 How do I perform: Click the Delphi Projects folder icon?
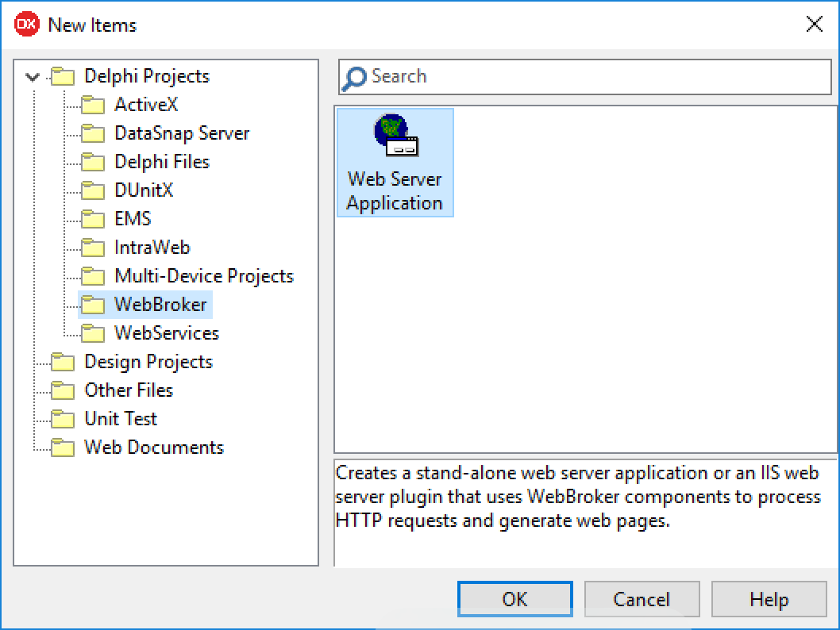(x=64, y=76)
